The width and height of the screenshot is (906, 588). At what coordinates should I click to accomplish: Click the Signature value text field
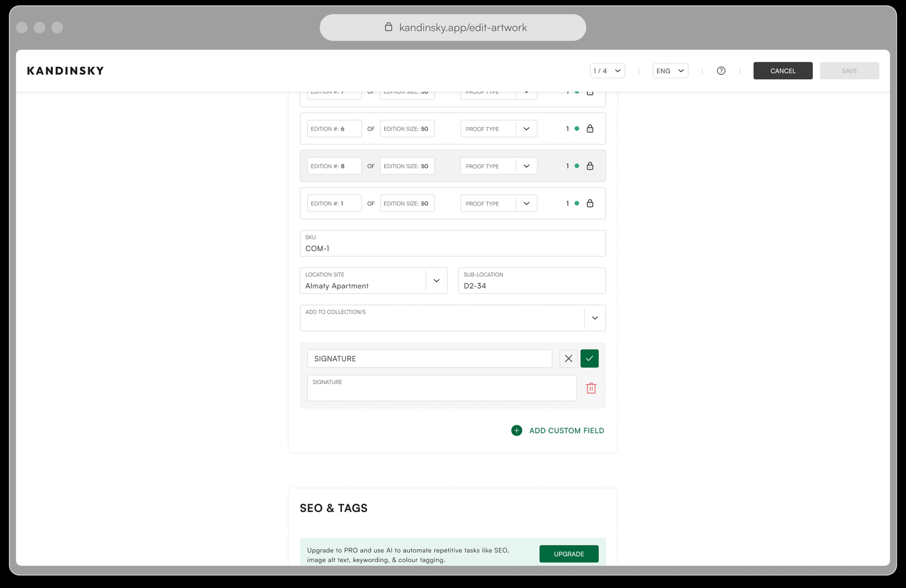pyautogui.click(x=442, y=388)
